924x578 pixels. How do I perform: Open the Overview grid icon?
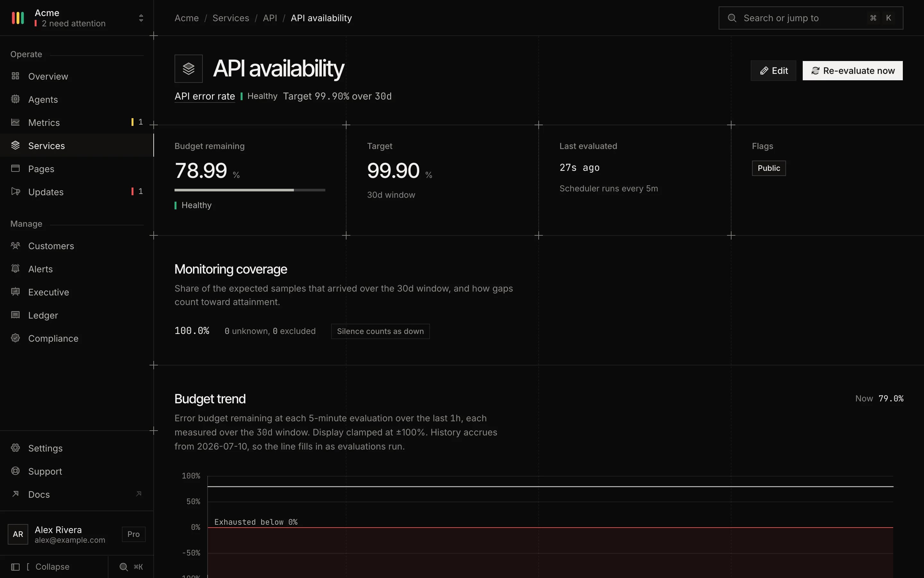(15, 76)
